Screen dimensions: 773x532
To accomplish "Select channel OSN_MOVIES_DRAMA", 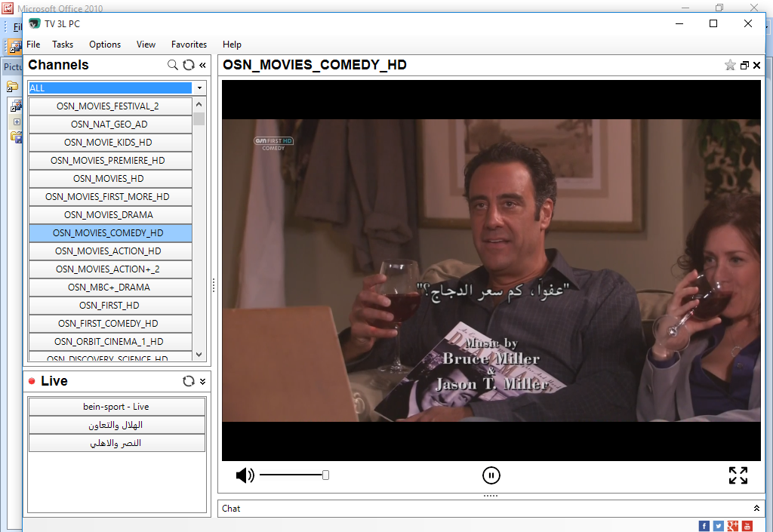I will (x=110, y=215).
